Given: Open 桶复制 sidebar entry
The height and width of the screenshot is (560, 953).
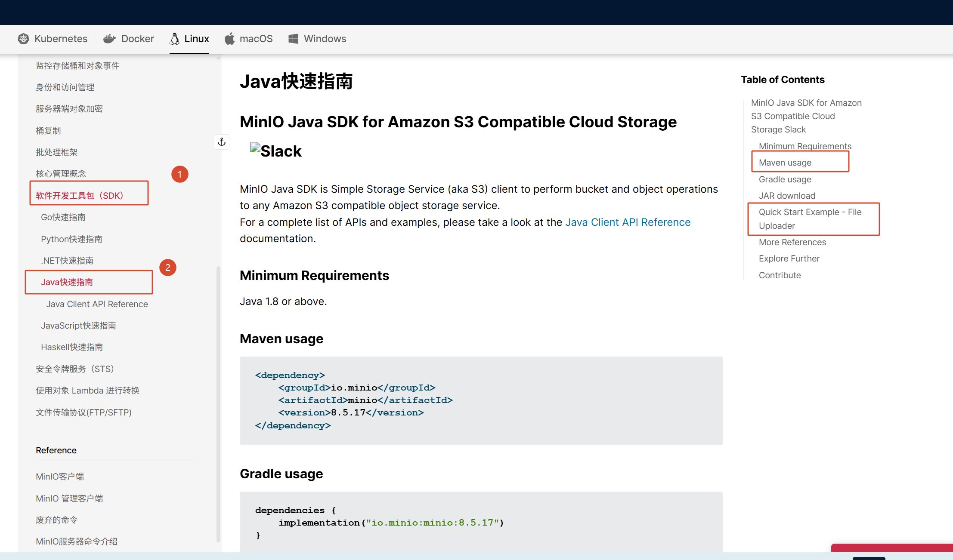Looking at the screenshot, I should (48, 131).
